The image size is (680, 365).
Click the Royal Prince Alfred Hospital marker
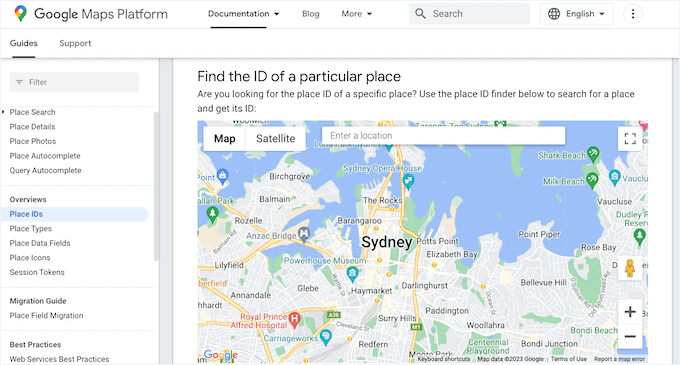pos(294,320)
